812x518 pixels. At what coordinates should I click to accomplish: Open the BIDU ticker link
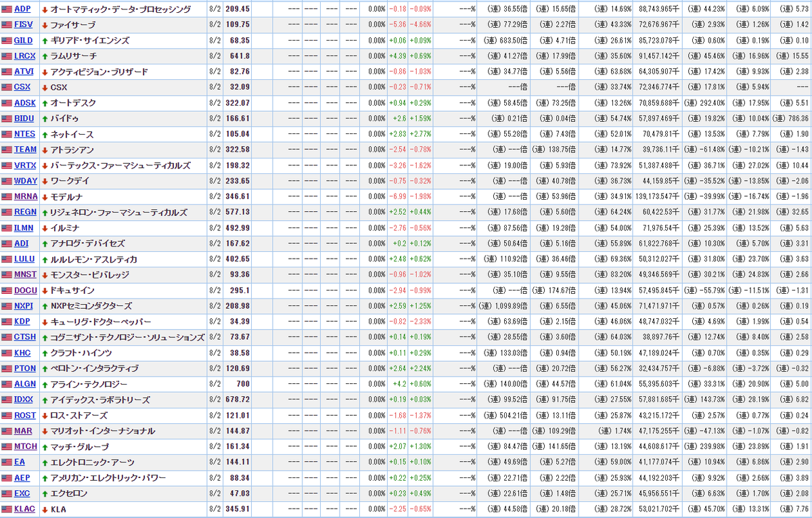click(24, 118)
